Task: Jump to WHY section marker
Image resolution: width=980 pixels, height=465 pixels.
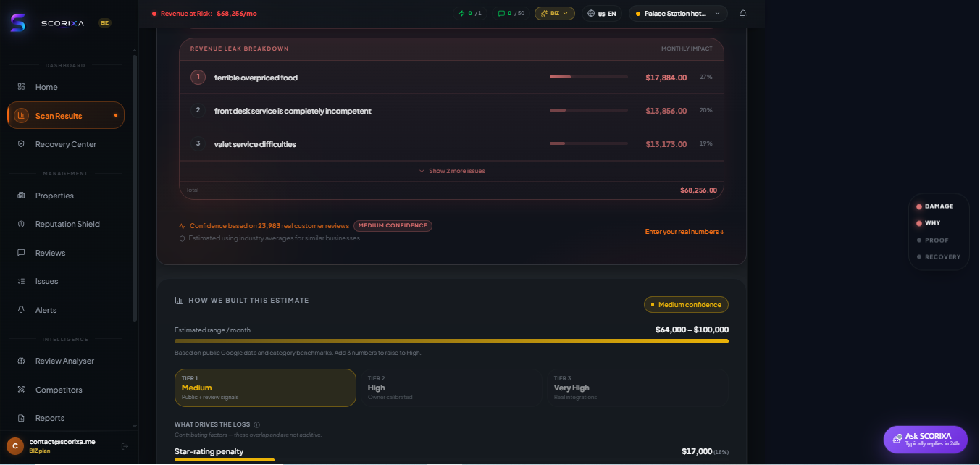Action: 928,223
